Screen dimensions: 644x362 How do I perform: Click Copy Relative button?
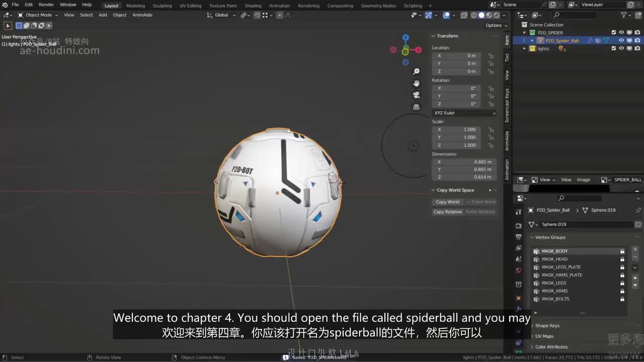point(448,212)
